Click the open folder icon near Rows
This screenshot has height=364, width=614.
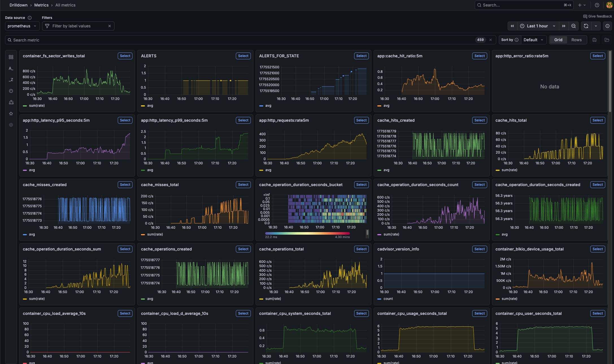pyautogui.click(x=607, y=40)
